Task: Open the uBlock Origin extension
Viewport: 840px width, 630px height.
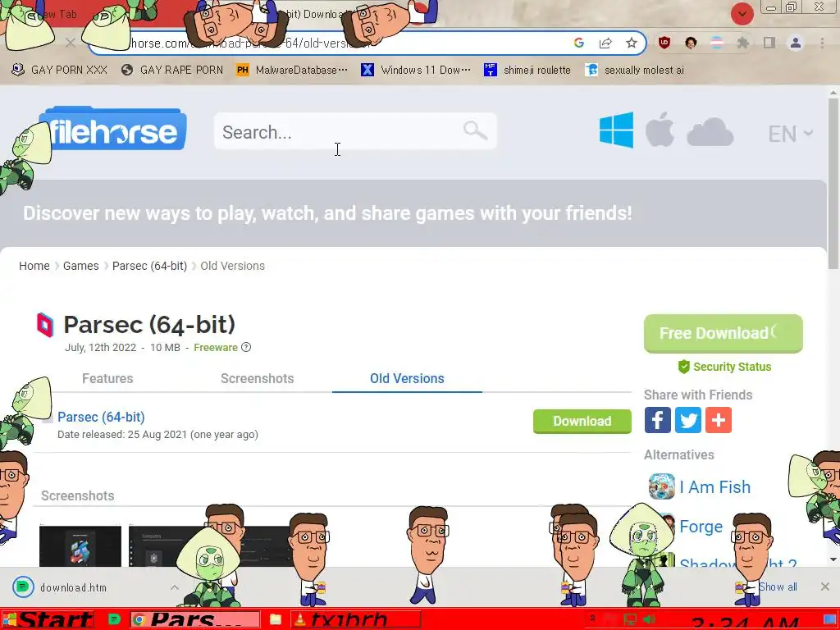Action: [x=664, y=43]
